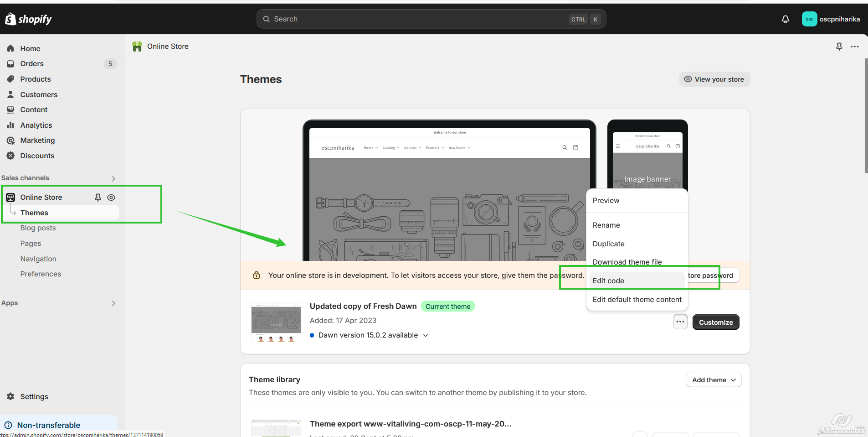Viewport: 868px width, 437px height.
Task: Choose Duplicate in the theme menu
Action: coord(608,244)
